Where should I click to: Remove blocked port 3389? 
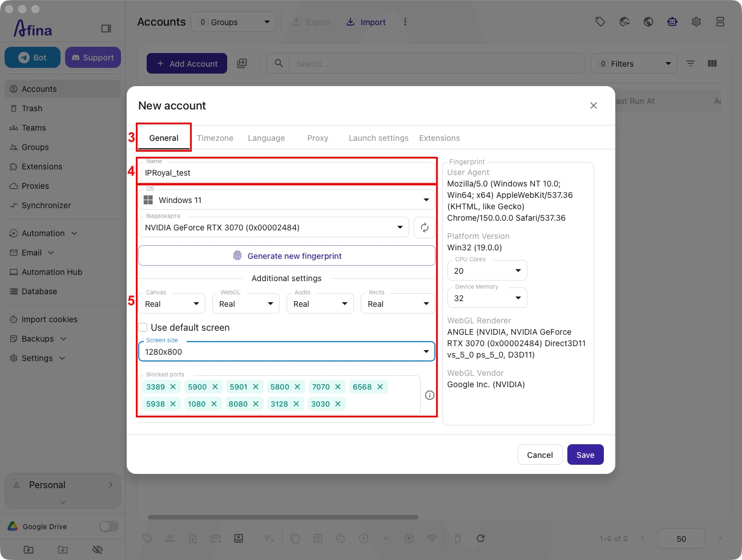[173, 387]
